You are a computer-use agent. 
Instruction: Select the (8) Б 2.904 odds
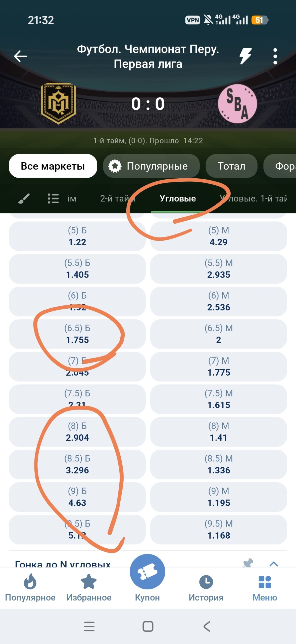(x=77, y=432)
